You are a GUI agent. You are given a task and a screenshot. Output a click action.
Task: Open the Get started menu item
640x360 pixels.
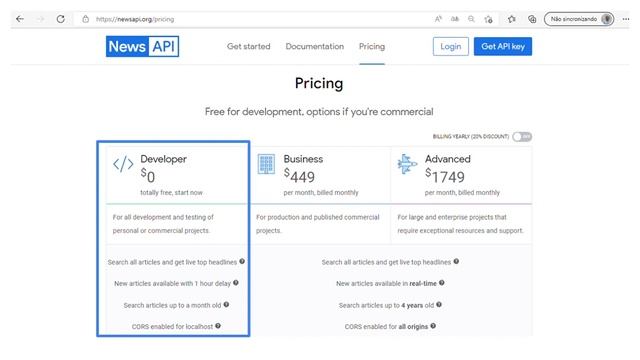click(x=249, y=47)
